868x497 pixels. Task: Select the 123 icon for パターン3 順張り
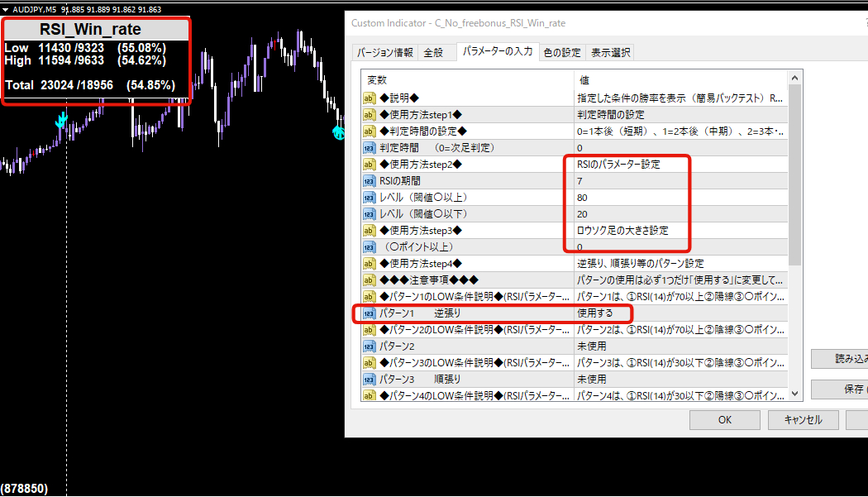pyautogui.click(x=369, y=379)
